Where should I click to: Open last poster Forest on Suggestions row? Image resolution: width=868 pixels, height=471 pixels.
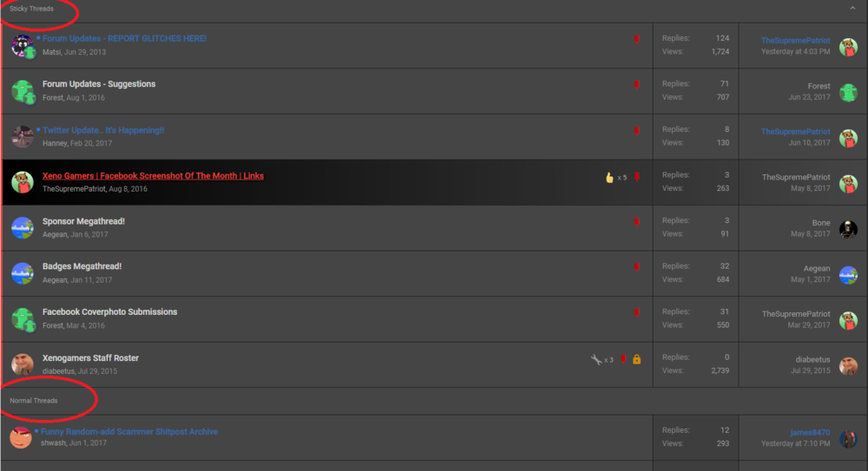(819, 86)
